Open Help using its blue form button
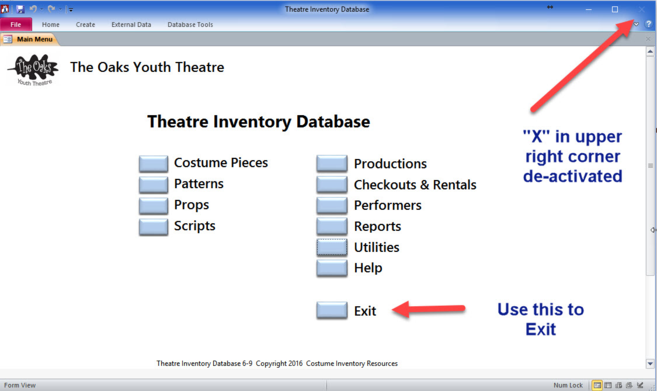657x391 pixels. pyautogui.click(x=332, y=268)
